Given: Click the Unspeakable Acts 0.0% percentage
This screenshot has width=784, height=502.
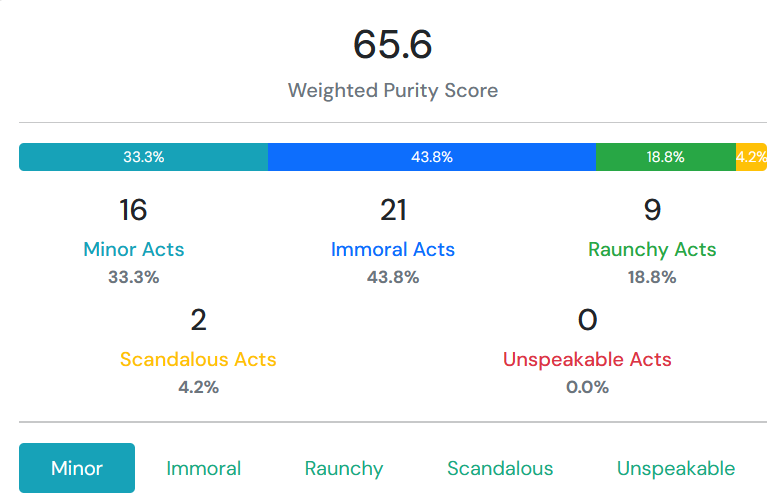Looking at the screenshot, I should 587,387.
